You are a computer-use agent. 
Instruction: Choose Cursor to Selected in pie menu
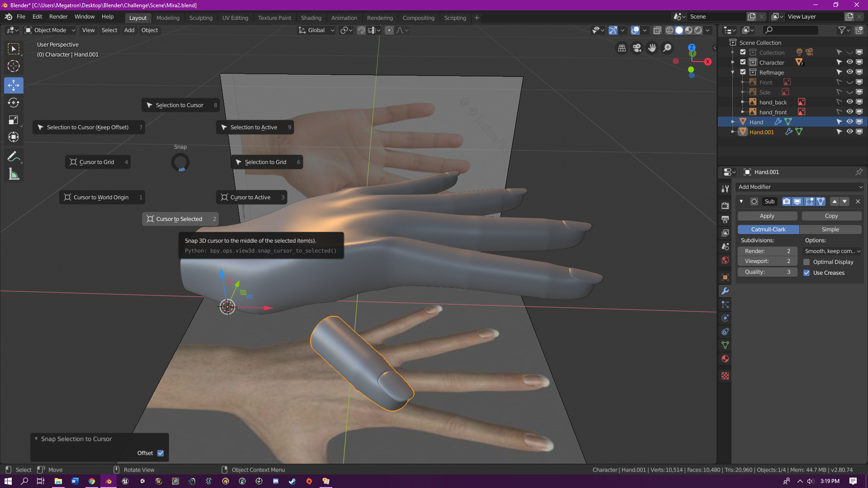pyautogui.click(x=179, y=219)
